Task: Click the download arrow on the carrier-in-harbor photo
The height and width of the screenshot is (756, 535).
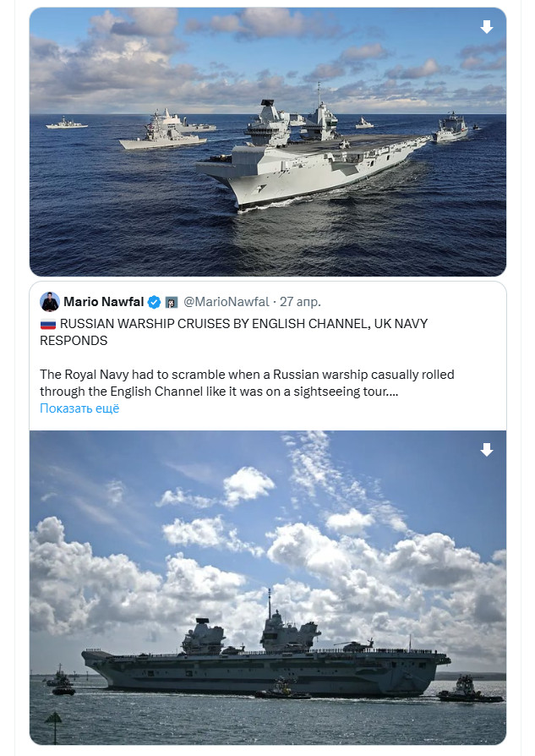Action: tap(487, 450)
